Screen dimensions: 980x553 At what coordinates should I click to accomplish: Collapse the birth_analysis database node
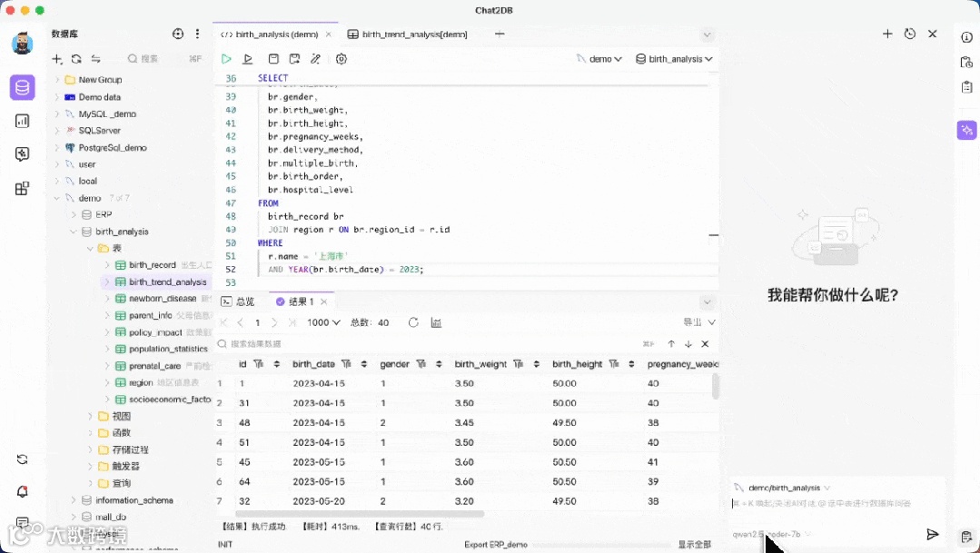pyautogui.click(x=74, y=232)
